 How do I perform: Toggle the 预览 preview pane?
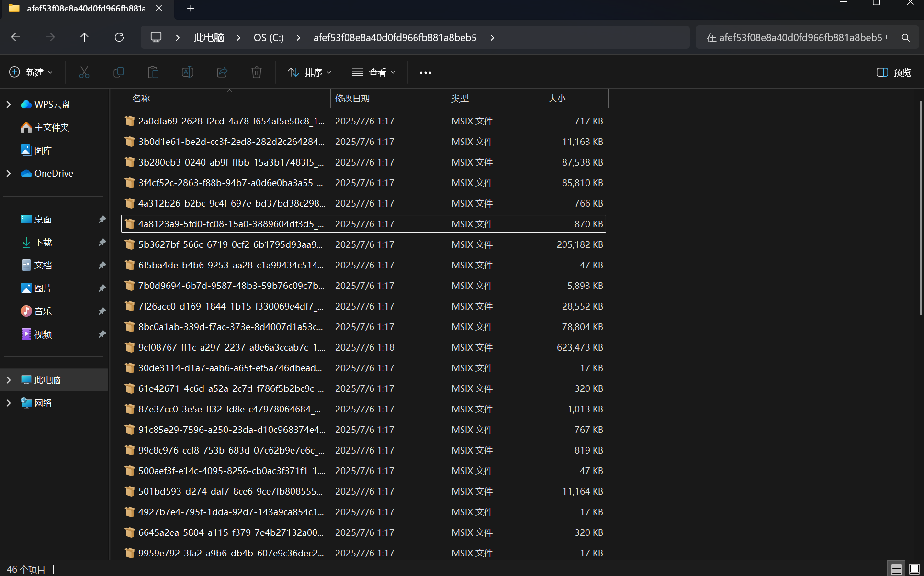[x=893, y=72]
